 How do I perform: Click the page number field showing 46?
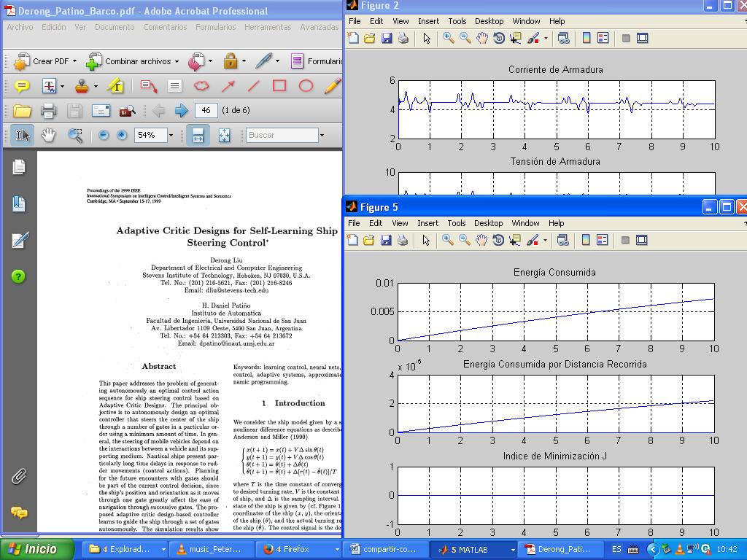point(206,111)
